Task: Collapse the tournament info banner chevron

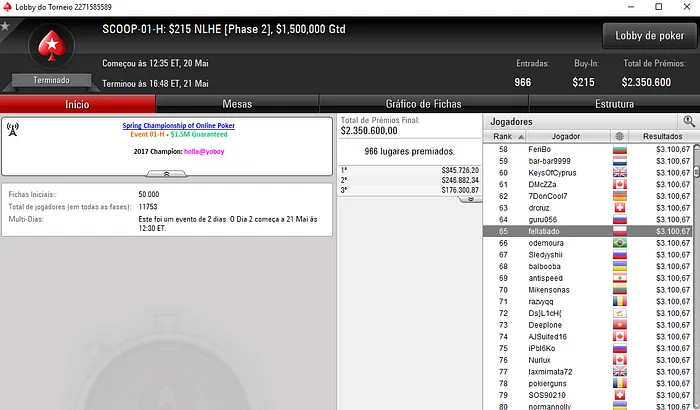Action: 167,174
